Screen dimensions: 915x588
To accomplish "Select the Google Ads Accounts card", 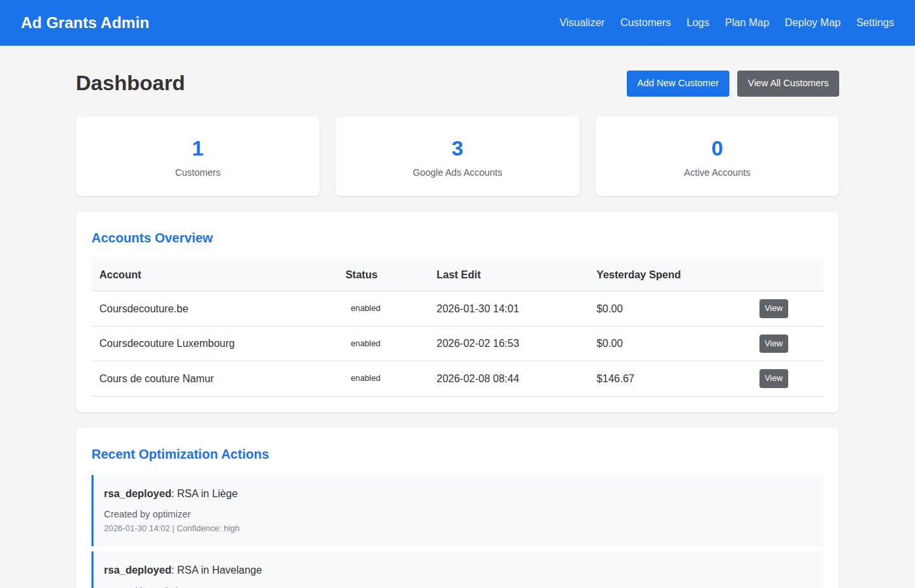I will pyautogui.click(x=457, y=157).
